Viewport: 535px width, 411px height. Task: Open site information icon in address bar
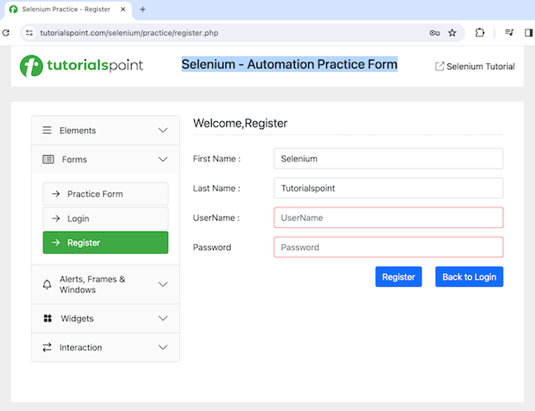(x=29, y=33)
